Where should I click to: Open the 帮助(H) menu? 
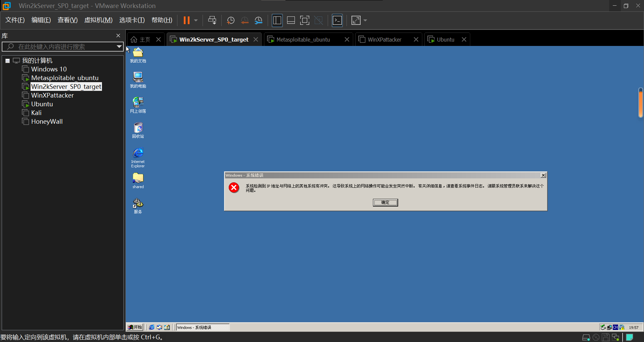pyautogui.click(x=162, y=20)
